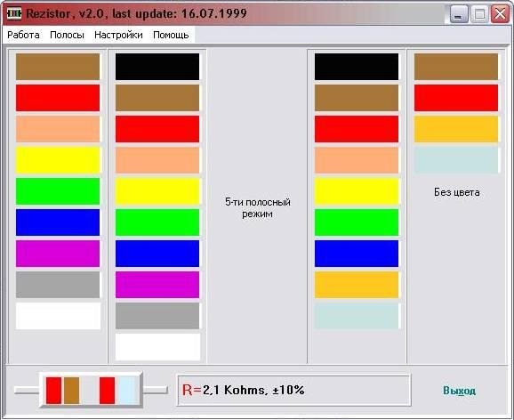Click the 5-ти полосный режим label
The image size is (514, 420).
(258, 207)
